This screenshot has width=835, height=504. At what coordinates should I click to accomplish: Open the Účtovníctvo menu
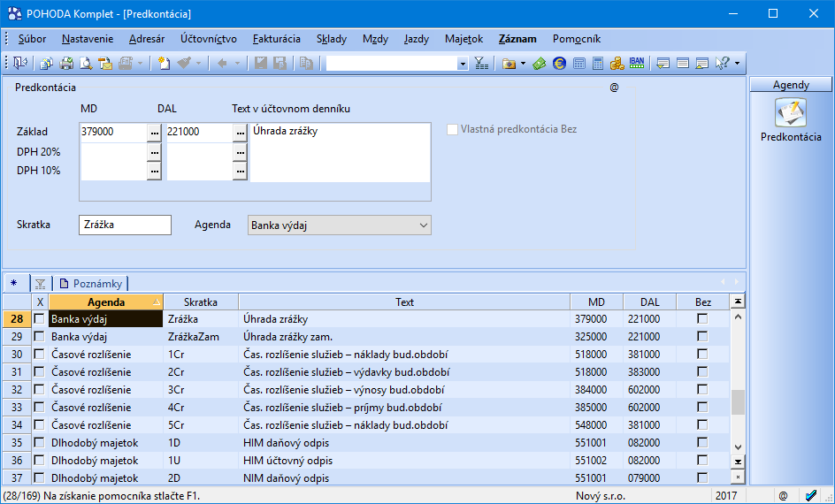[208, 39]
